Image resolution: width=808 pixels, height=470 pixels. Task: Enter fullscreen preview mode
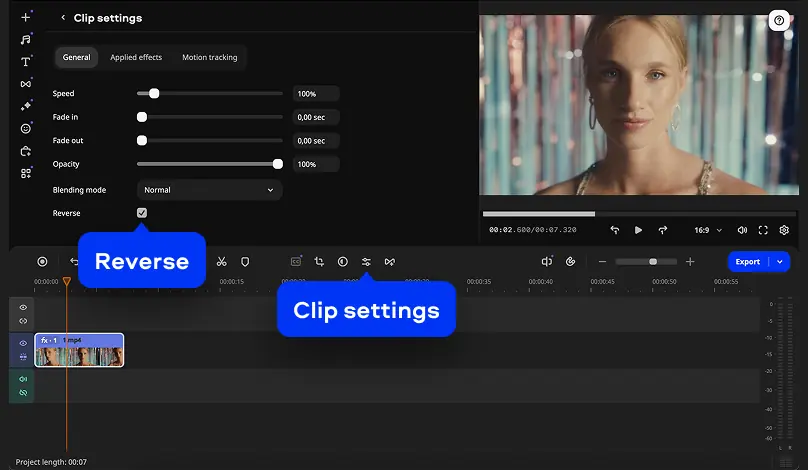(763, 230)
